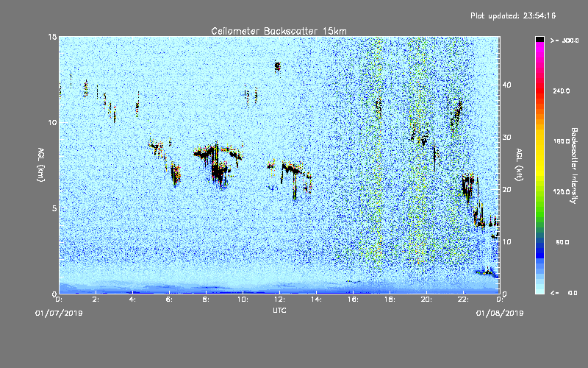Click the colorbar value '240.0'
Image resolution: width=588 pixels, height=368 pixels.
click(x=562, y=91)
